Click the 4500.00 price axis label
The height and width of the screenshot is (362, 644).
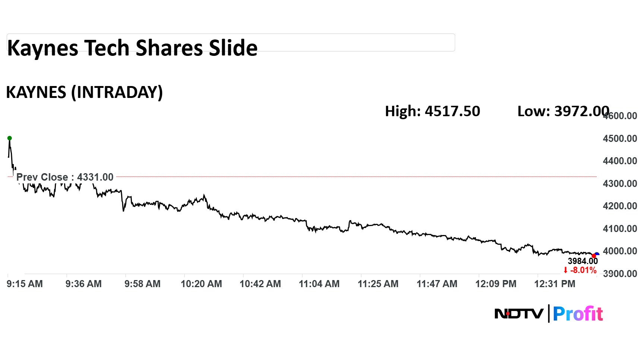coord(620,139)
